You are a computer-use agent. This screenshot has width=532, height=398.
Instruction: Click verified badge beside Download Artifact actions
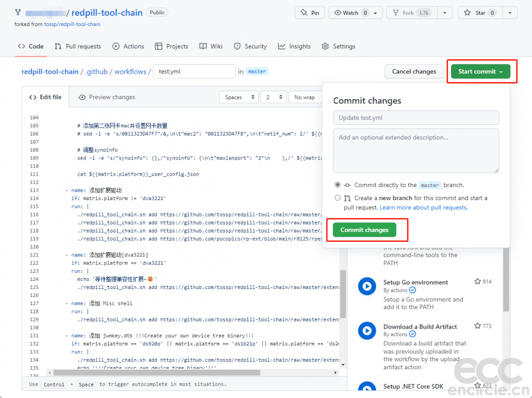413,334
